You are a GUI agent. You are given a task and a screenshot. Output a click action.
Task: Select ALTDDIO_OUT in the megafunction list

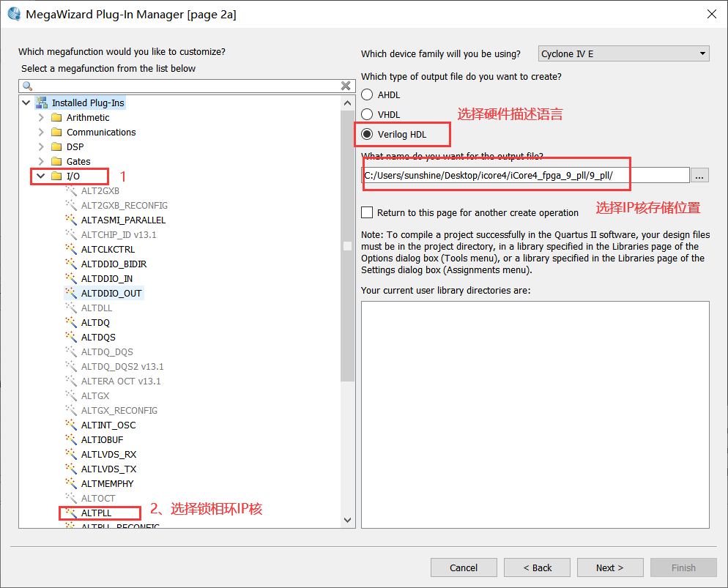coord(111,293)
